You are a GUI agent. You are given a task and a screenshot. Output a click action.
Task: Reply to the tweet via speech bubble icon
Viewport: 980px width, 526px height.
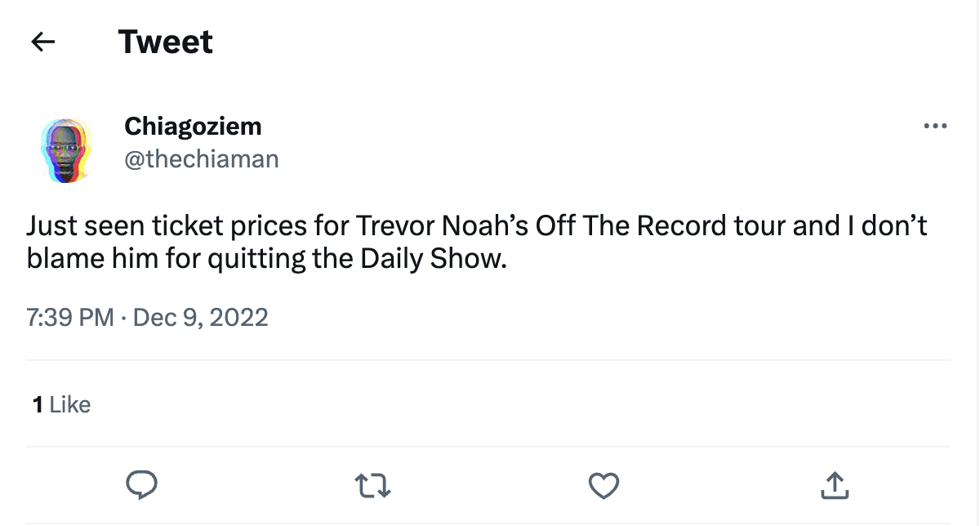[141, 485]
